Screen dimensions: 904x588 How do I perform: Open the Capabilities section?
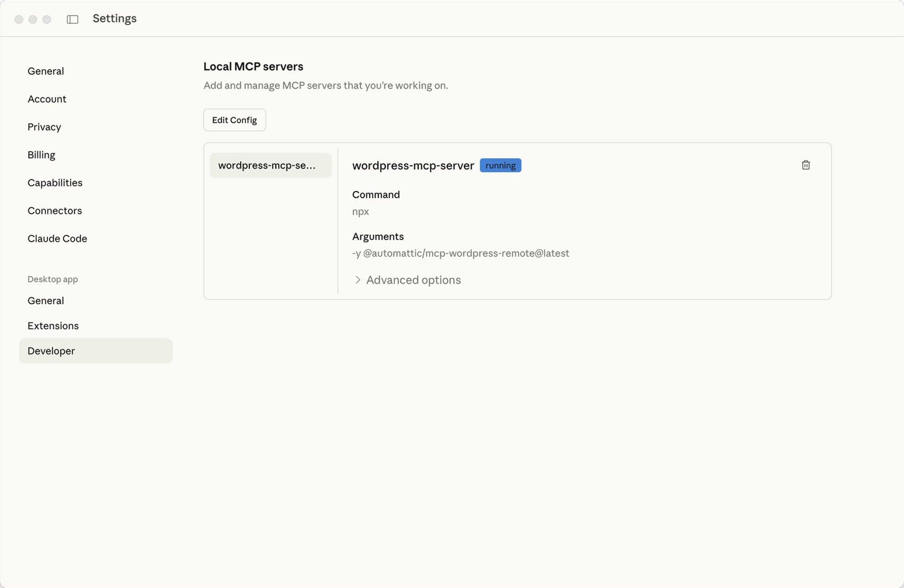coord(55,182)
